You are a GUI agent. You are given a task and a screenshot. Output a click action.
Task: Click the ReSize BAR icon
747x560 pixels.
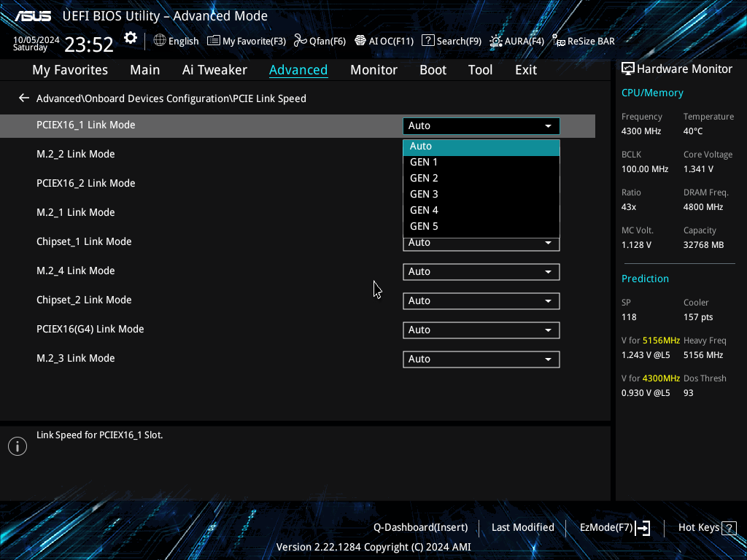coord(558,41)
